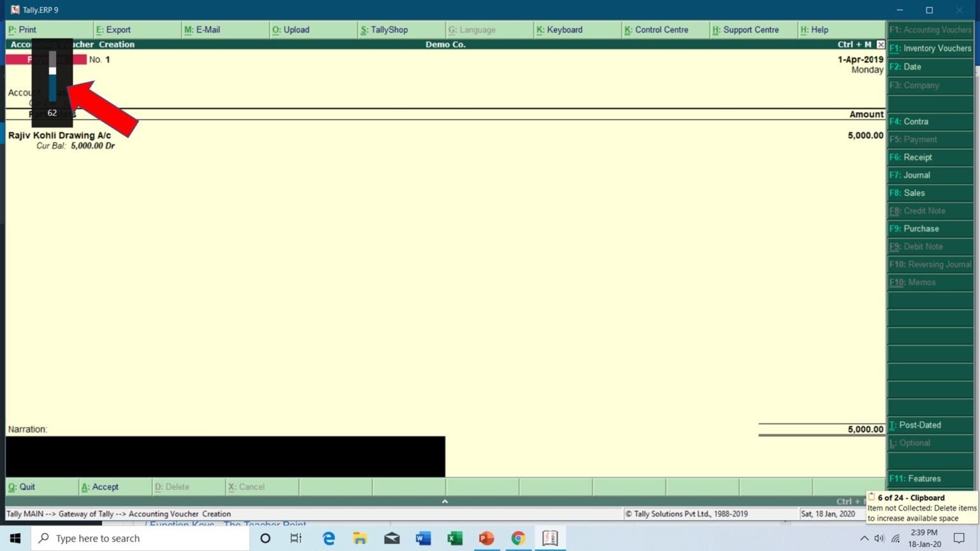The image size is (980, 551).
Task: Select O: Upload in top bar
Action: click(313, 29)
